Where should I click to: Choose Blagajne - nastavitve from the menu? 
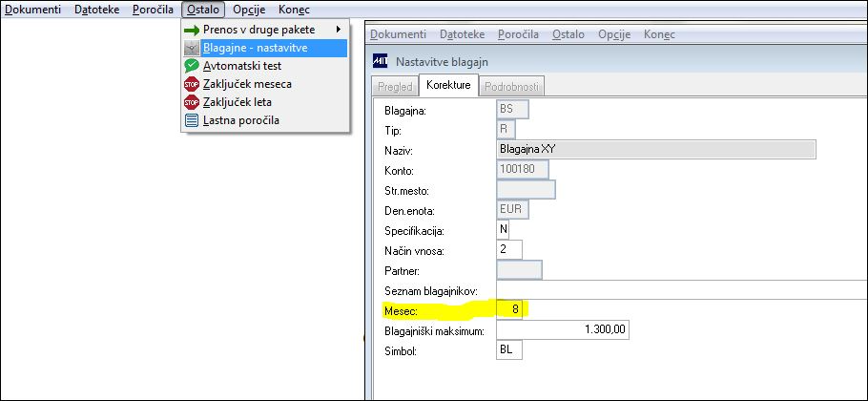click(x=265, y=48)
